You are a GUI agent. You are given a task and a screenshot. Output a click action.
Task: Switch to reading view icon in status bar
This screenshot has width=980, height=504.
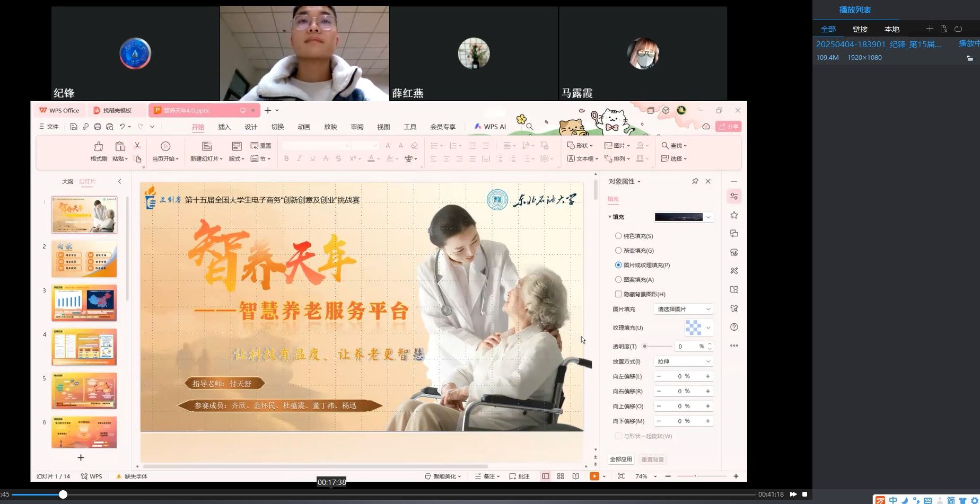(x=576, y=476)
